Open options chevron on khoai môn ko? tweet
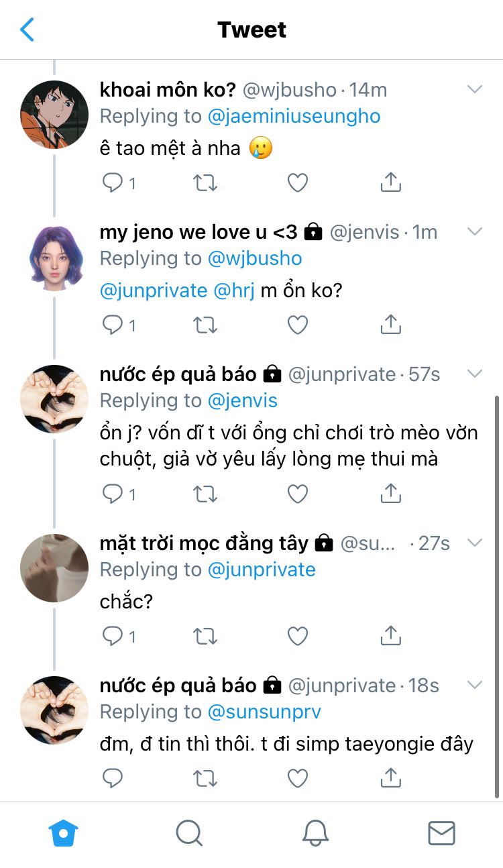Image resolution: width=503 pixels, height=868 pixels. click(x=474, y=89)
